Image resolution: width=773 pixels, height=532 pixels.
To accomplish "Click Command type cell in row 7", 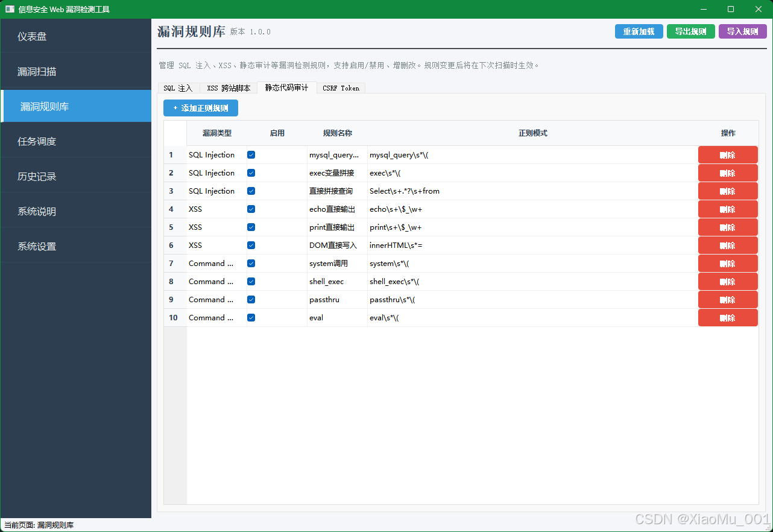I will pos(217,264).
